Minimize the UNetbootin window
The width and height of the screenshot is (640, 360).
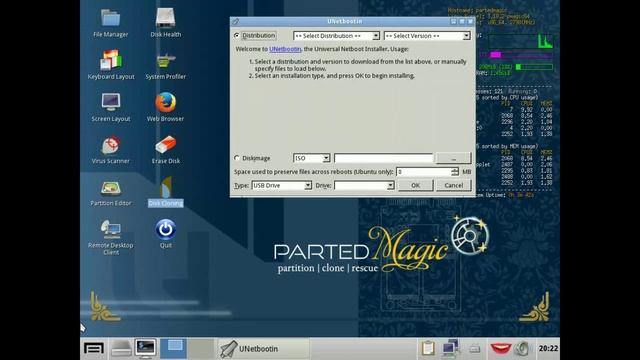pyautogui.click(x=453, y=21)
